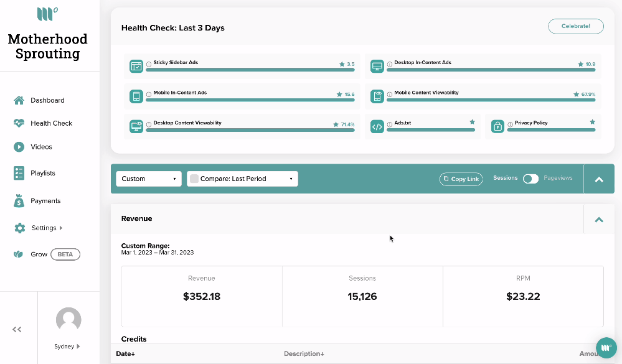Click the Health Check heartbeat icon
Image resolution: width=622 pixels, height=364 pixels.
(x=19, y=123)
